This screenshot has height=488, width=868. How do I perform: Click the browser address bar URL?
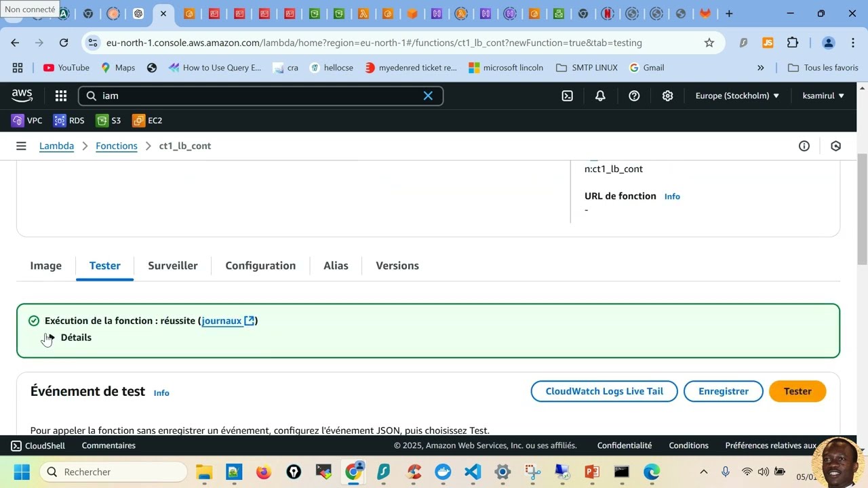pyautogui.click(x=374, y=43)
